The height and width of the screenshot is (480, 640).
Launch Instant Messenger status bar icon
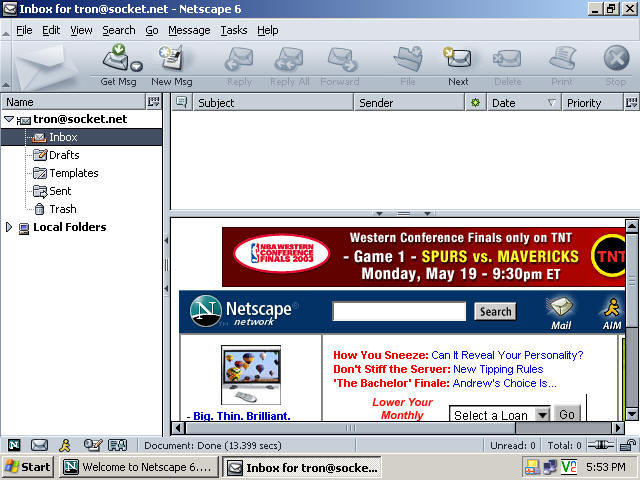[65, 445]
